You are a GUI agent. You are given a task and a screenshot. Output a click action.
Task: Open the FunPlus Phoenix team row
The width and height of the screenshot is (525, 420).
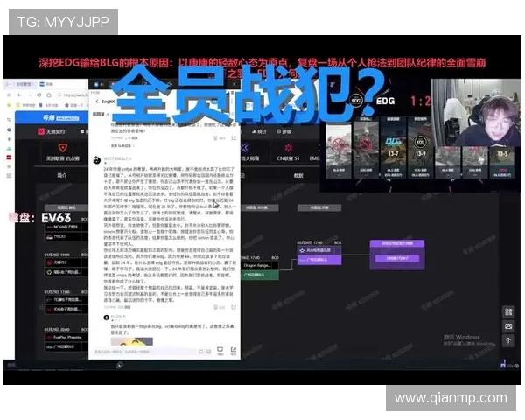[66, 337]
